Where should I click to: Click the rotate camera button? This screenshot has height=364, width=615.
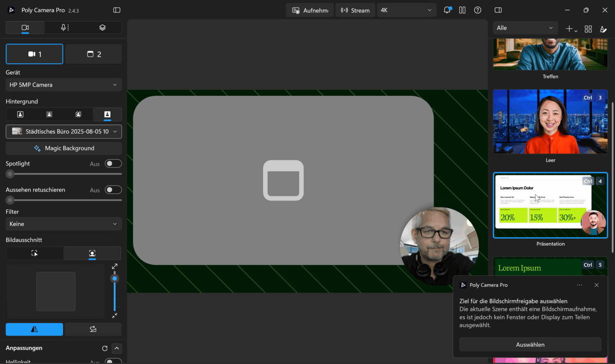93,329
